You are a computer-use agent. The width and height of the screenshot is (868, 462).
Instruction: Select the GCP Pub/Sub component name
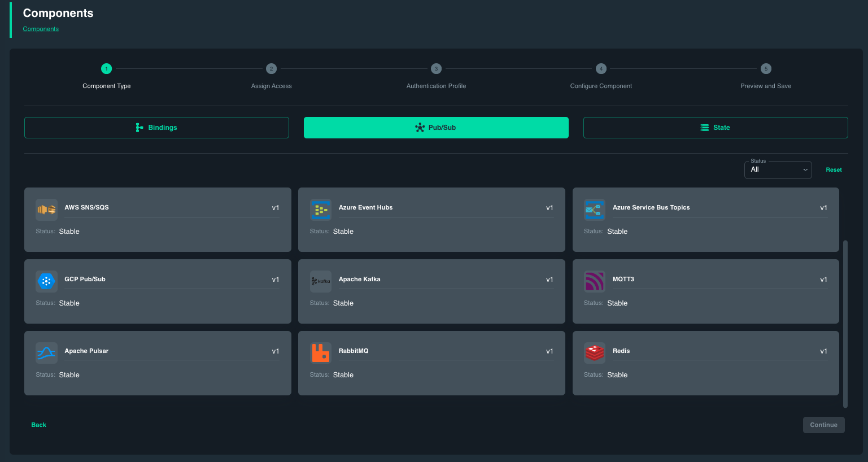coord(85,279)
